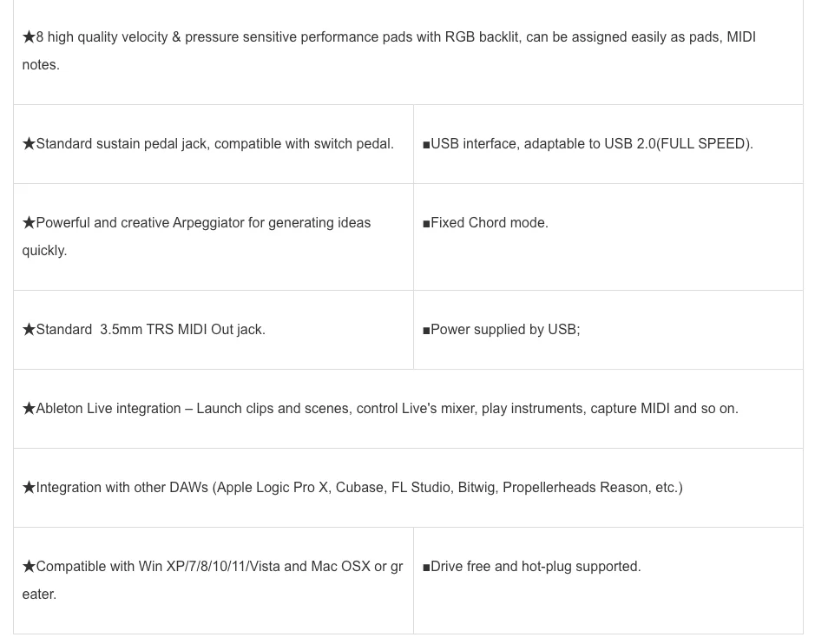Click the square bullet before 'Power supplied by USB'
Viewport: 815px width, 644px height.
pyautogui.click(x=426, y=330)
